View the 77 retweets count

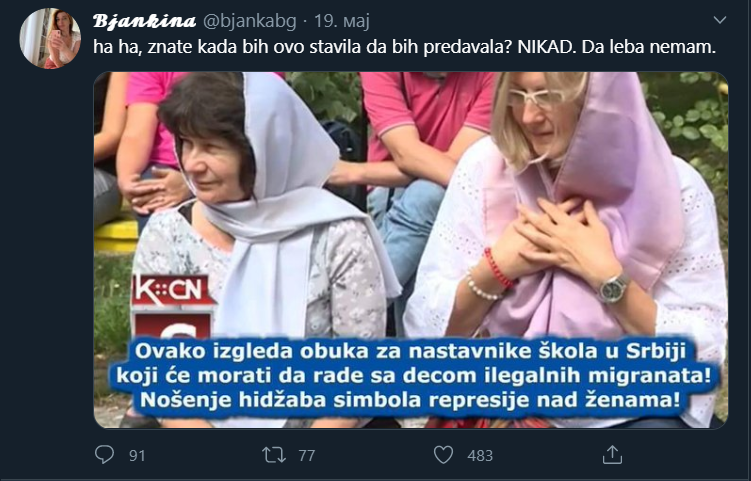click(x=307, y=455)
